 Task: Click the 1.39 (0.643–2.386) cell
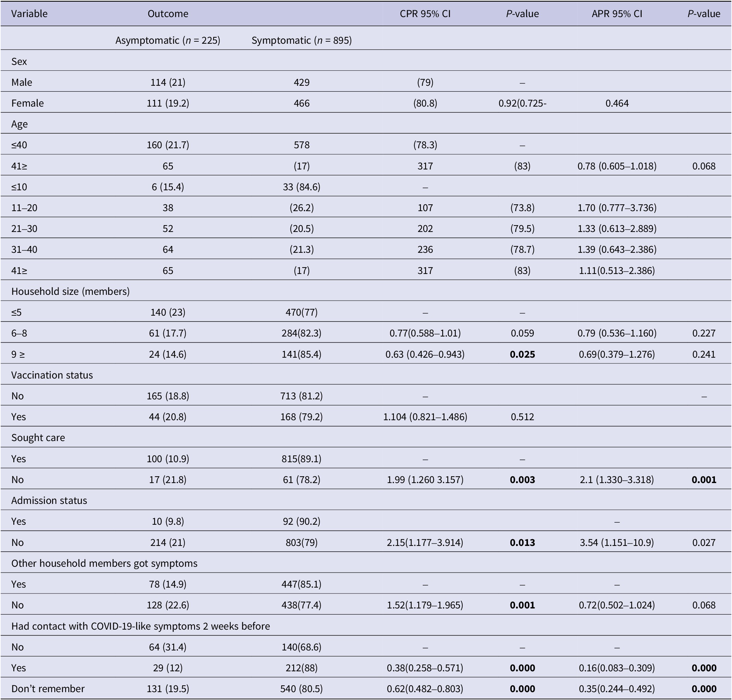pyautogui.click(x=617, y=250)
